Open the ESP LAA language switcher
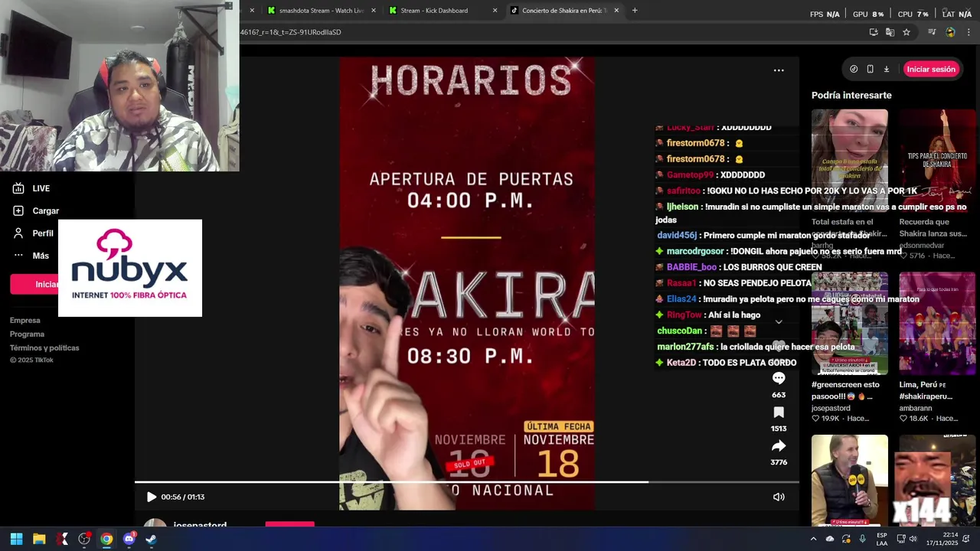 click(x=882, y=539)
